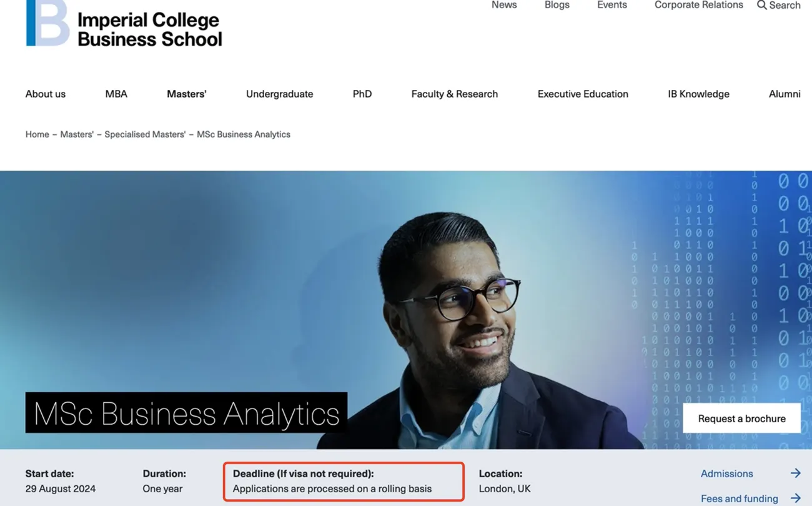Go to Faculty & Research
This screenshot has width=812, height=506.
coord(454,94)
